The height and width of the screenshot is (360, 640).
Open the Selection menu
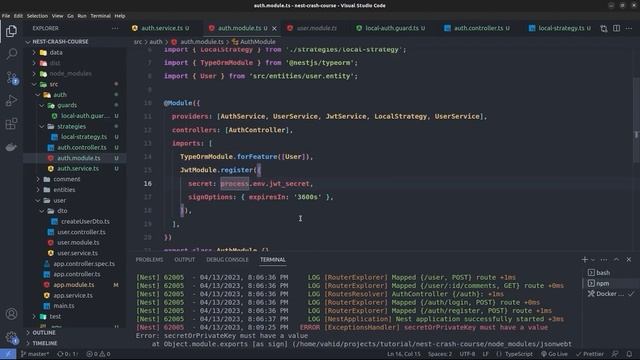coord(37,16)
